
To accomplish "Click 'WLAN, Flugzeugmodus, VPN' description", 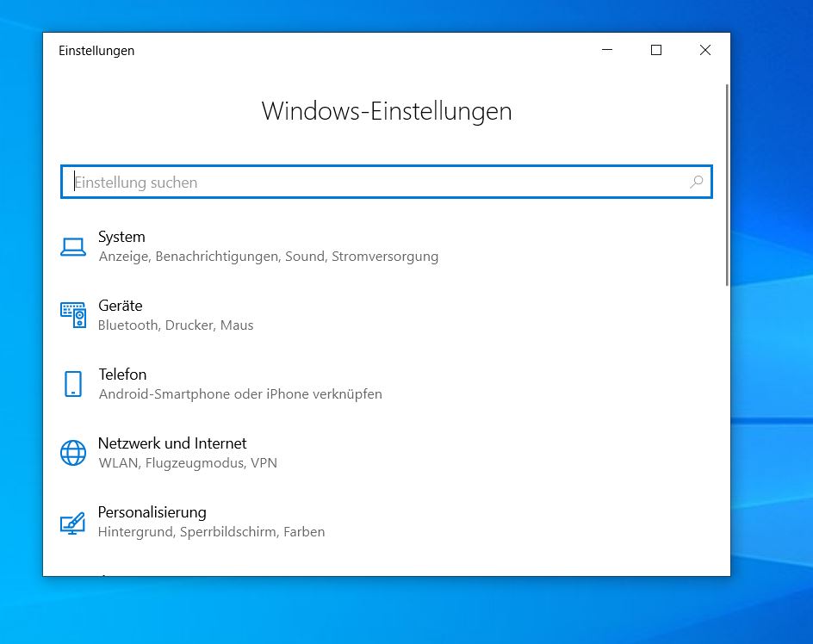I will click(188, 463).
